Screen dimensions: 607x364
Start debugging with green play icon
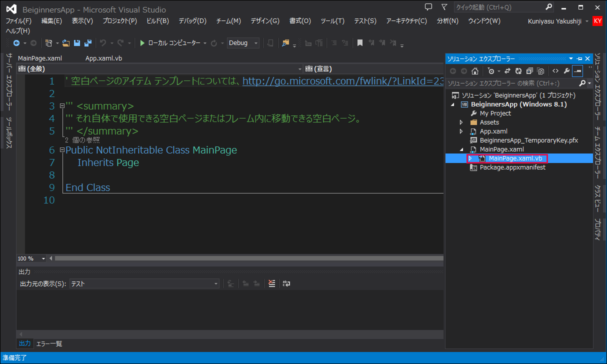[142, 43]
